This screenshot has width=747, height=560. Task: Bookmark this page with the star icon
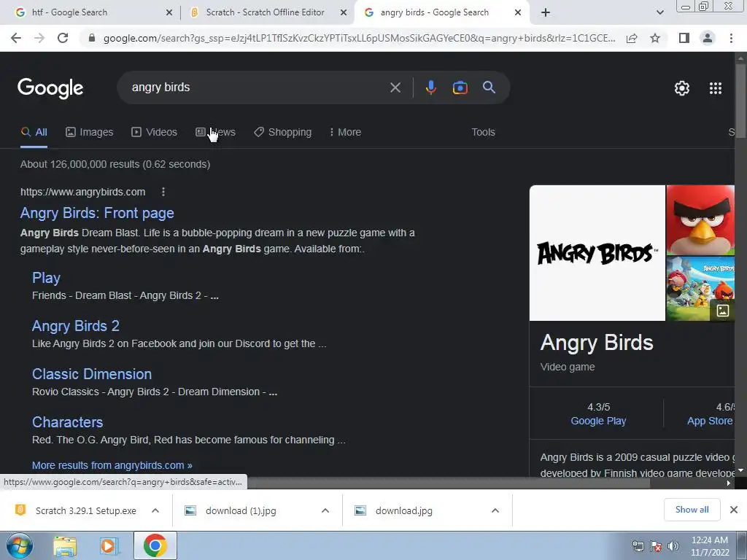pos(655,38)
